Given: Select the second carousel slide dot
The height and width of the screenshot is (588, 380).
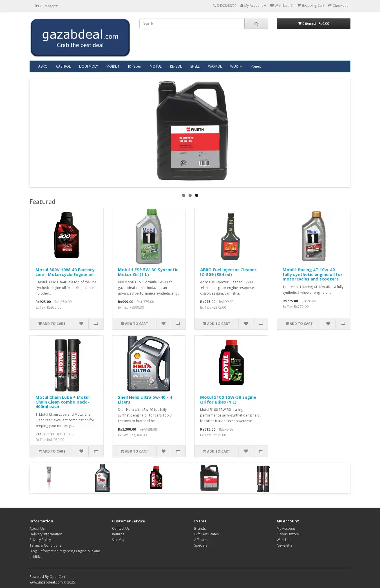Looking at the screenshot, I should (x=190, y=195).
